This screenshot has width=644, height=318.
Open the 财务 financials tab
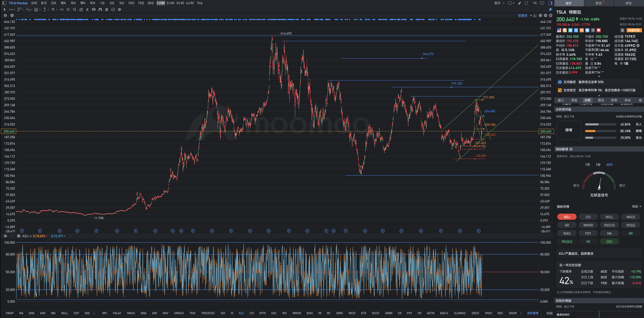coord(614,100)
